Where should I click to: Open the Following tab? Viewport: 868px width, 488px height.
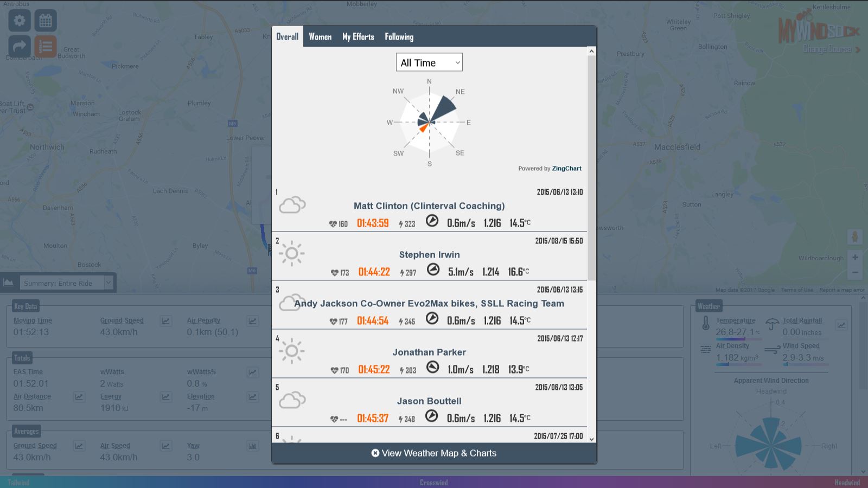click(399, 36)
